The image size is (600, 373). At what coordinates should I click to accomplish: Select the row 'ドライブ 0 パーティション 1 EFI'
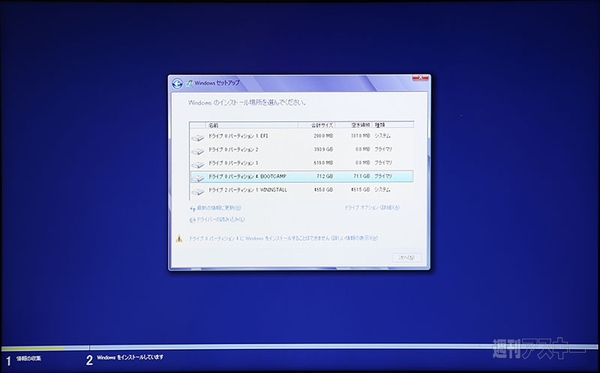click(x=302, y=136)
